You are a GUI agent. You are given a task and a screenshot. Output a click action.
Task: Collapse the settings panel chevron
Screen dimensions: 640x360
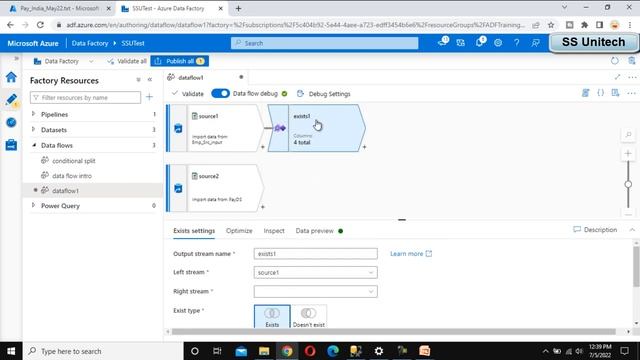tap(632, 230)
